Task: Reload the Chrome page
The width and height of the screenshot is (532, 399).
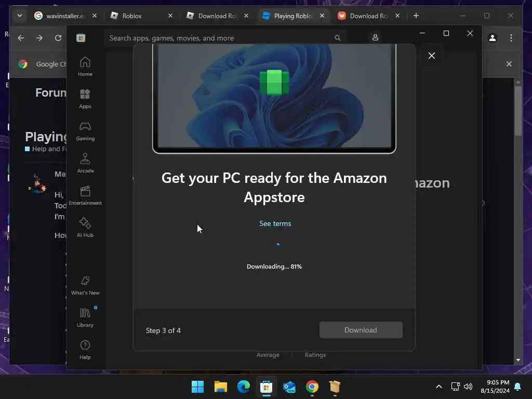Action: pyautogui.click(x=58, y=38)
